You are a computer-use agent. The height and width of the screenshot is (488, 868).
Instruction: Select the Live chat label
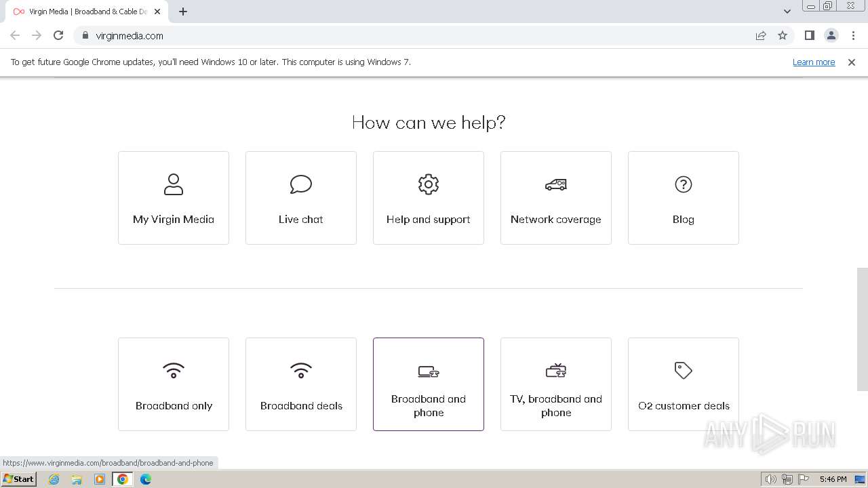click(x=301, y=220)
